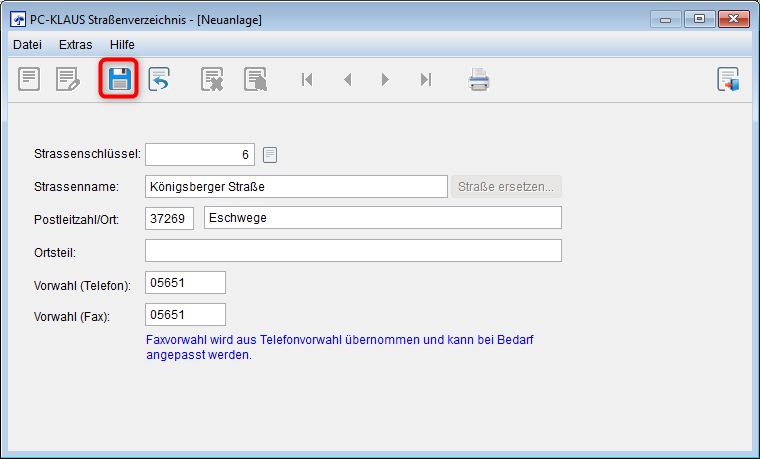The image size is (760, 459).
Task: Click the search record toolbar icon
Action: pyautogui.click(x=256, y=80)
